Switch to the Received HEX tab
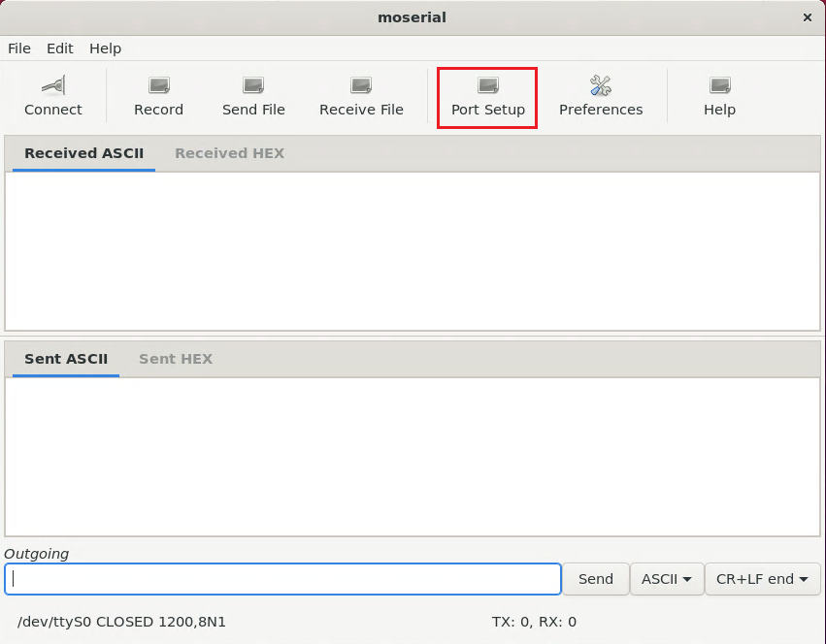This screenshot has height=644, width=826. [x=229, y=153]
